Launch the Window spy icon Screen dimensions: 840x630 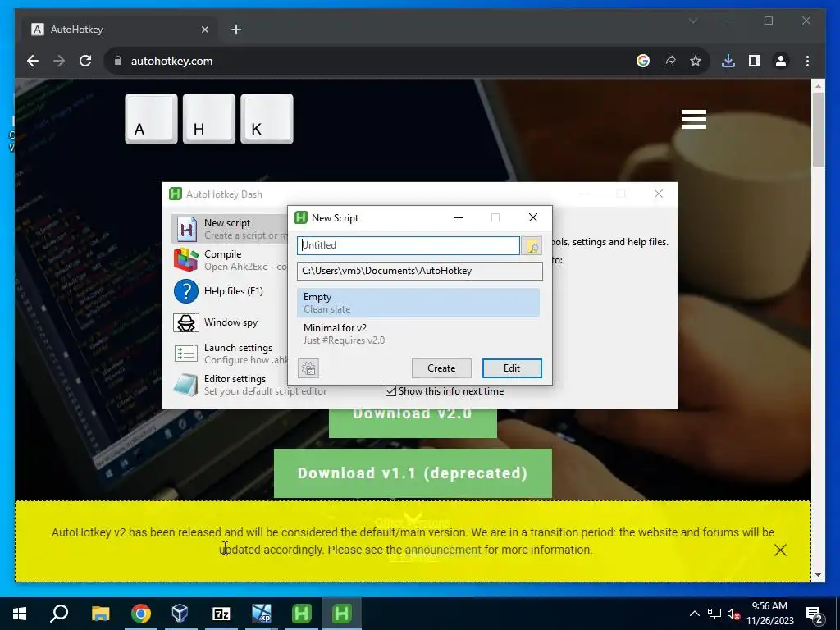186,322
